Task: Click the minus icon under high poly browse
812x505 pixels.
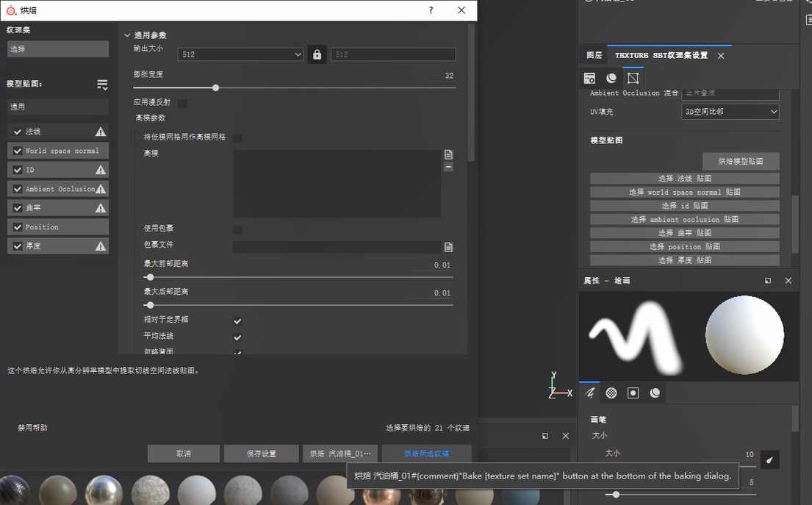Action: coord(448,167)
